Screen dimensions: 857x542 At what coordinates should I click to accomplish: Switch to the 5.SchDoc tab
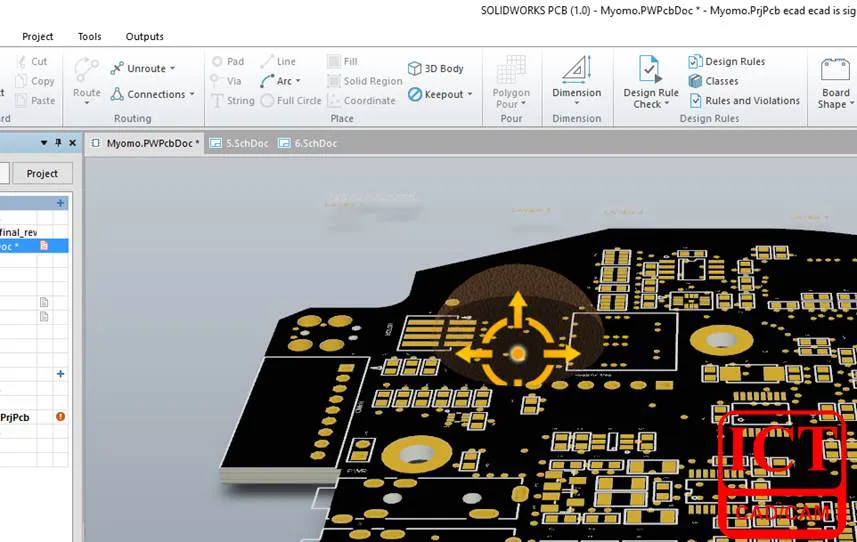(239, 143)
